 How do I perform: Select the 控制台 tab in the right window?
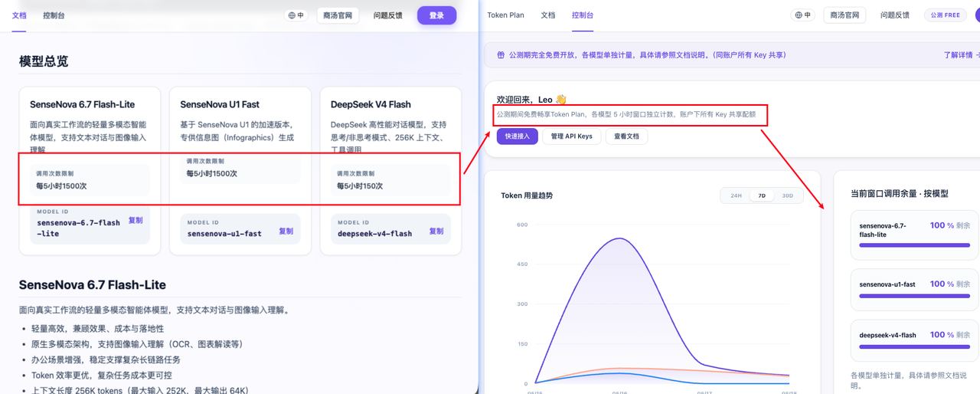pos(583,15)
